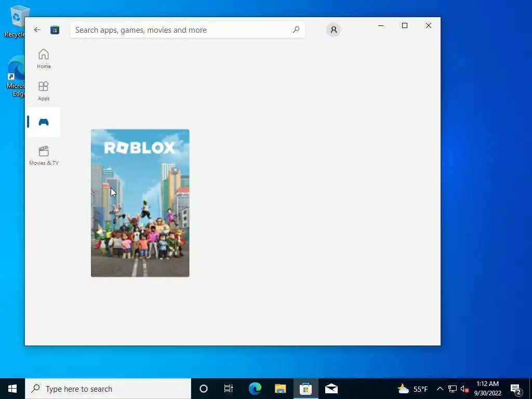Open the notification center icon
This screenshot has height=399, width=532.
(x=516, y=389)
